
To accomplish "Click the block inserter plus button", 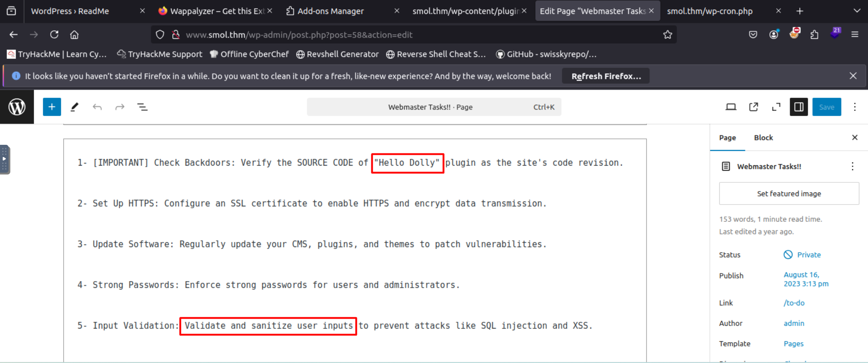I will tap(52, 107).
